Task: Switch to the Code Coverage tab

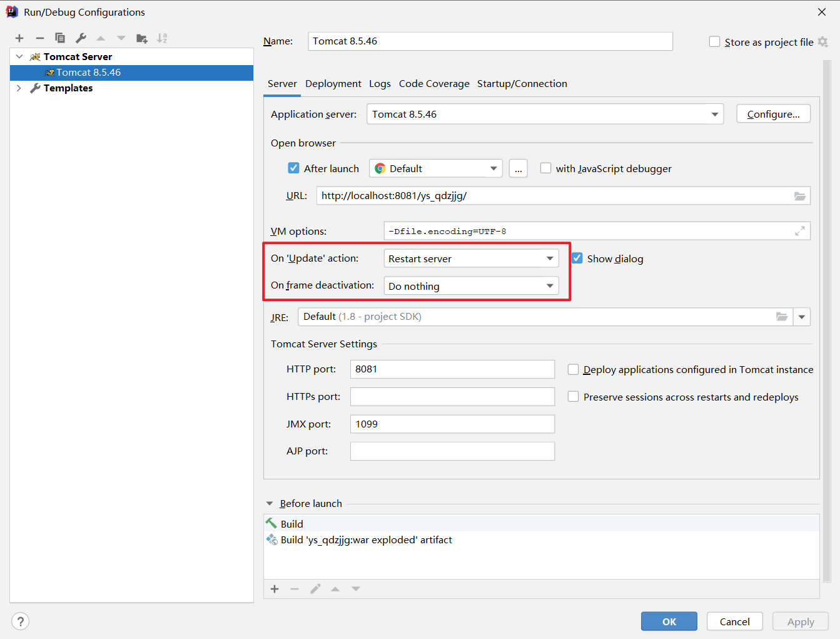Action: click(434, 83)
